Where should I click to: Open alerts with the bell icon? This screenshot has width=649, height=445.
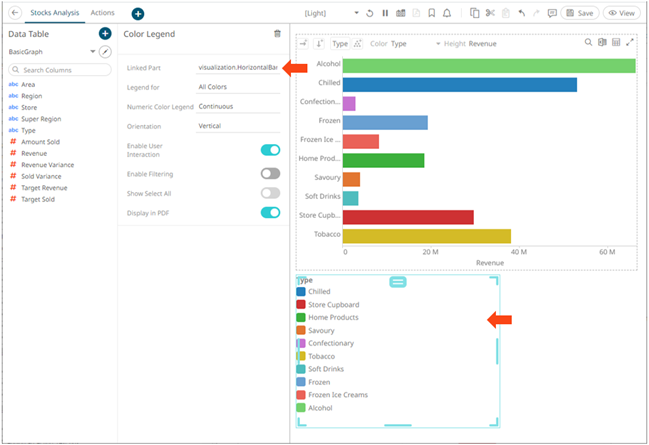[x=446, y=13]
